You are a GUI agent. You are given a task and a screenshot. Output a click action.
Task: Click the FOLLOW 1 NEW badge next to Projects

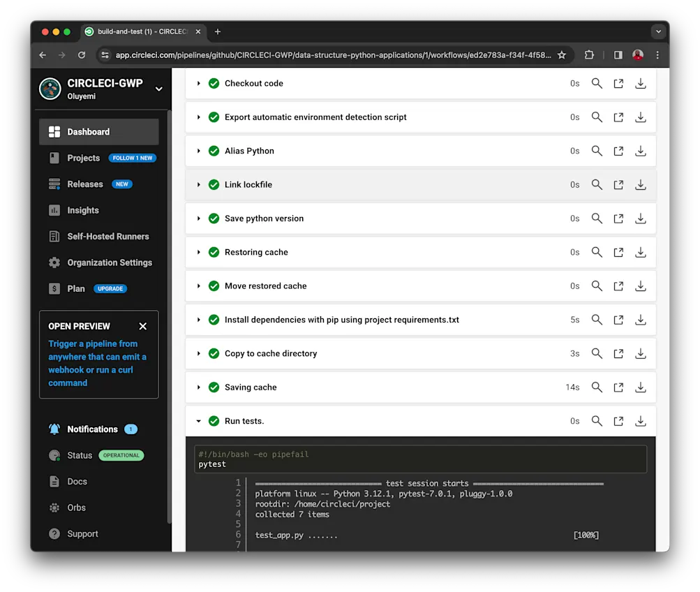[x=132, y=158]
